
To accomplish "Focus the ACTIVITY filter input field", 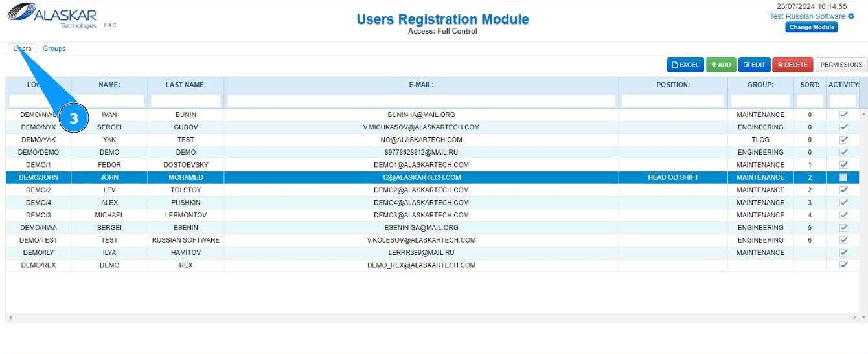I will tap(843, 101).
